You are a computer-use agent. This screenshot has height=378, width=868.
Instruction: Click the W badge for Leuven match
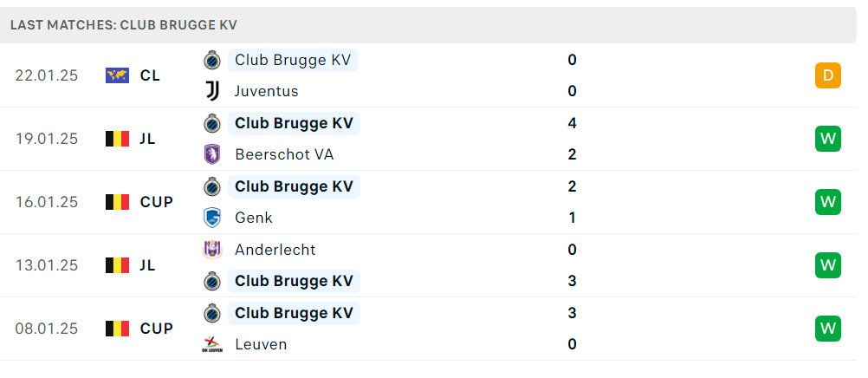[x=827, y=329]
